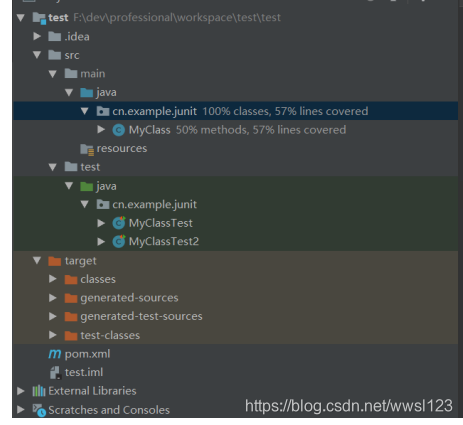
Task: Click the generated-test-sources folder icon
Action: [71, 316]
